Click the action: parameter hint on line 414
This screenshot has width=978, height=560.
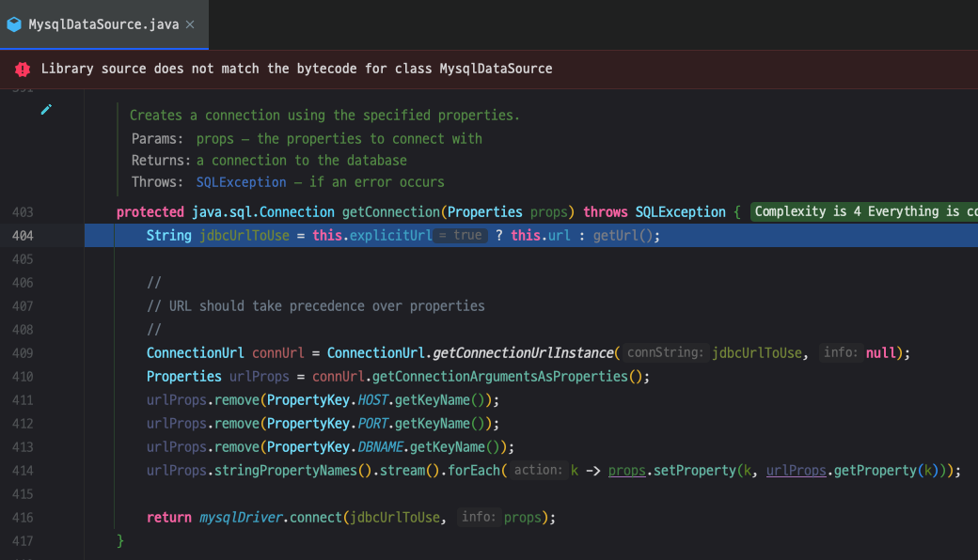pyautogui.click(x=538, y=470)
